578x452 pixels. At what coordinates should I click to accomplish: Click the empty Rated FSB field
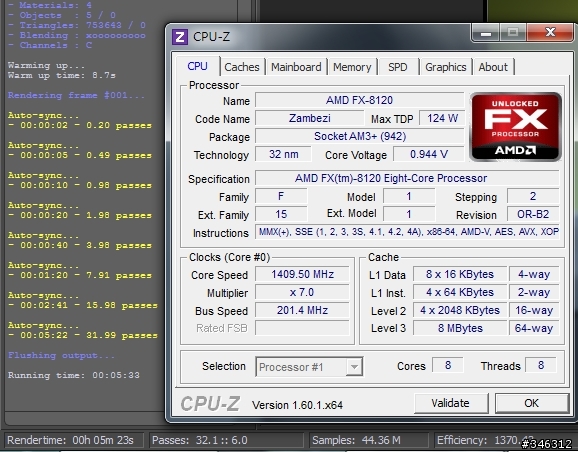(302, 328)
